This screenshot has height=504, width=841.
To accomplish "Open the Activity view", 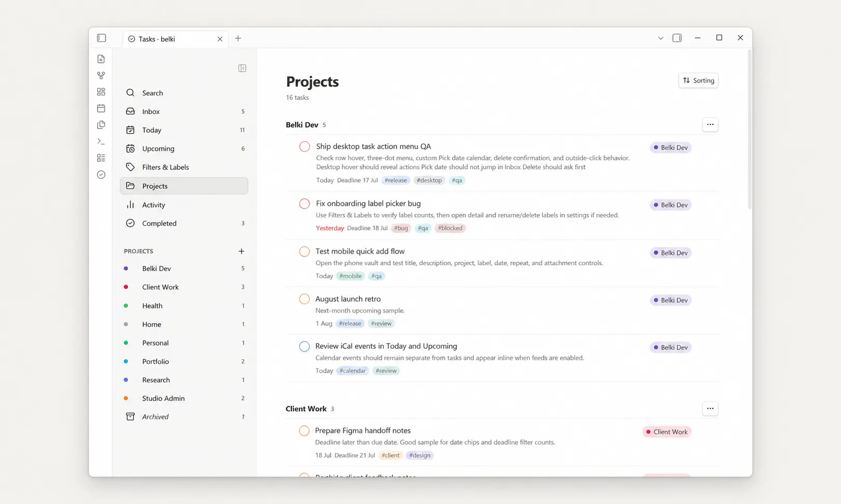I will pos(184,205).
